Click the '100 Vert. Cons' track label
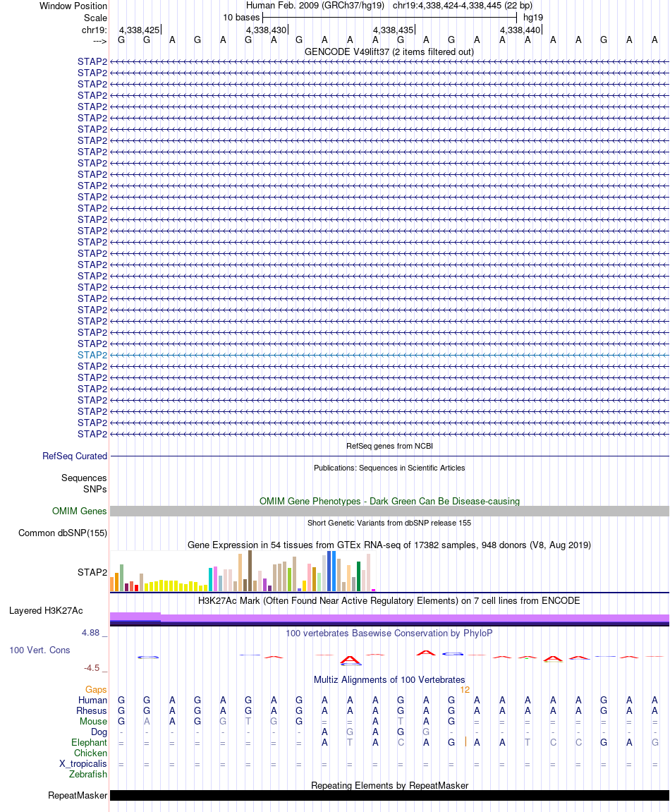Image resolution: width=670 pixels, height=812 pixels. point(39,650)
